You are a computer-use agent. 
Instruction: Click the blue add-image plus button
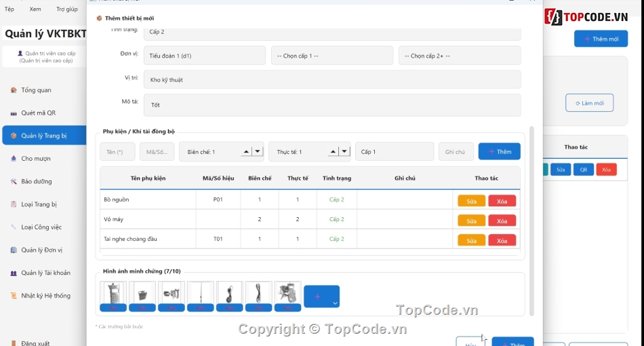pyautogui.click(x=317, y=296)
